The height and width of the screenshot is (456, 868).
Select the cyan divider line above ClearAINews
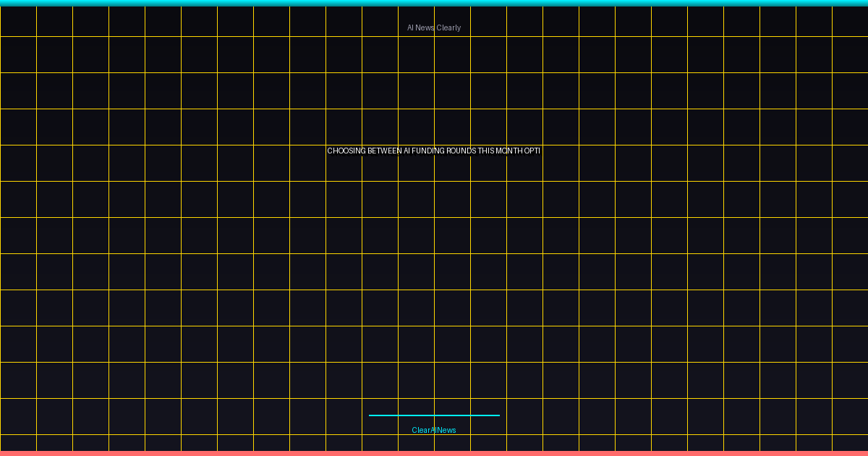[433, 415]
